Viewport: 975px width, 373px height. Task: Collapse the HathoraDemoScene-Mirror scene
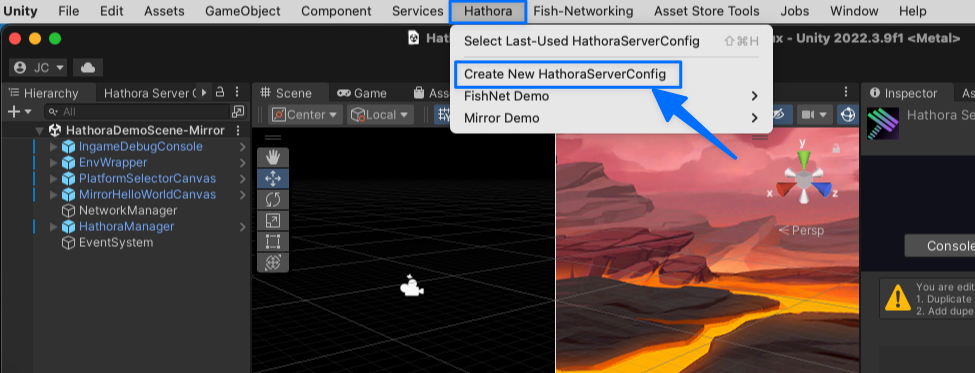point(40,131)
